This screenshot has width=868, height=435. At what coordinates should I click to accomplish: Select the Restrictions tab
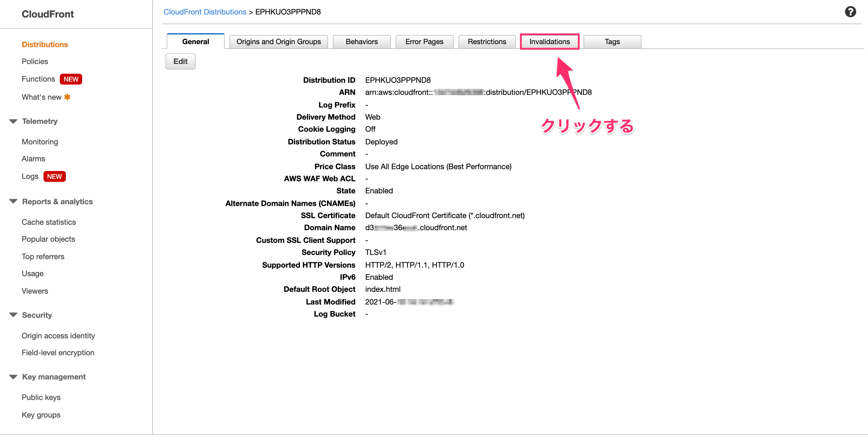click(487, 42)
